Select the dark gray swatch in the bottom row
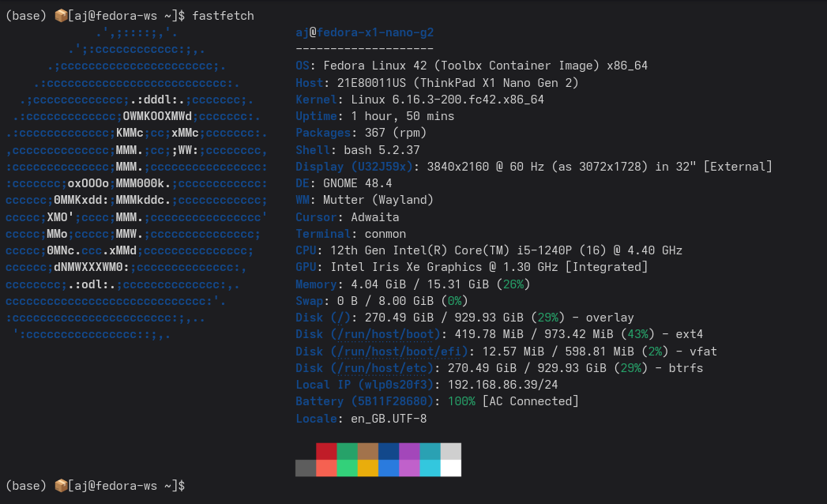Viewport: 827px width, 504px height. click(306, 468)
